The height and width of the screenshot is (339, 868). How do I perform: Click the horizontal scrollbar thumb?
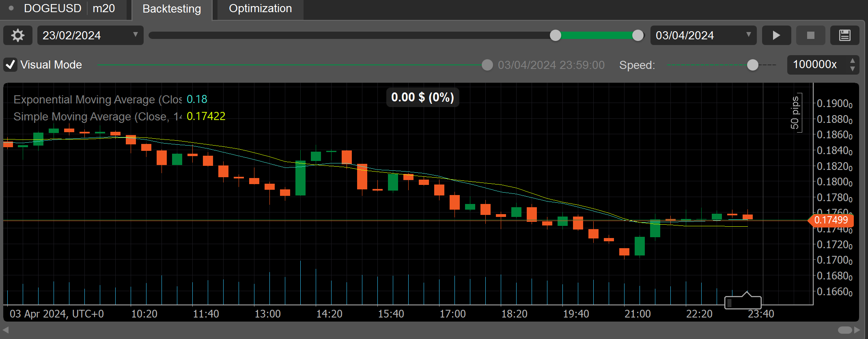tap(845, 330)
